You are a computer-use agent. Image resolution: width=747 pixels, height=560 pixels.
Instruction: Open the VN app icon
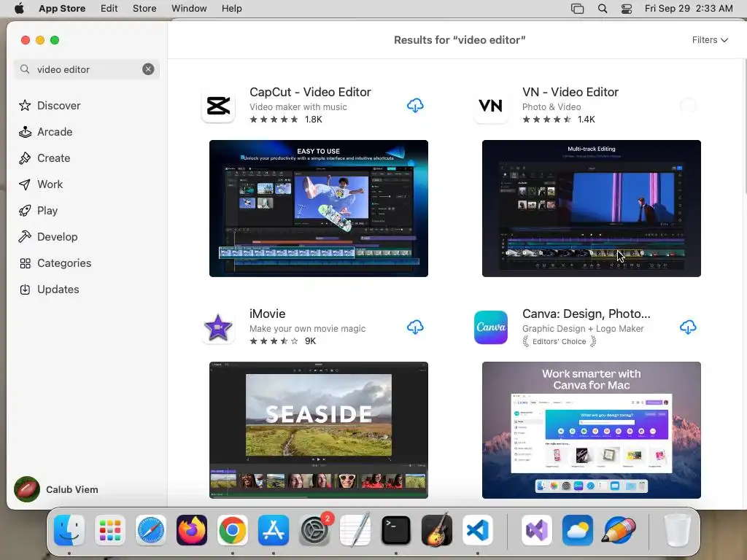[491, 106]
